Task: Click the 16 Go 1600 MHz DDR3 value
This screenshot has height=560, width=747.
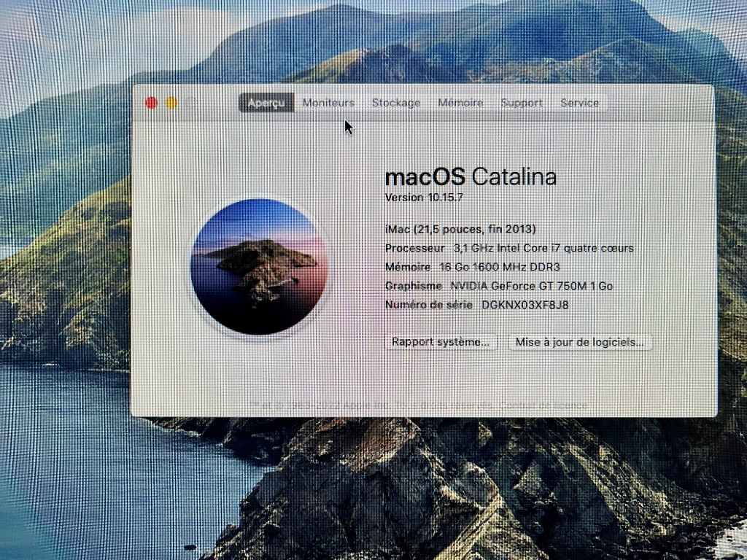Action: [x=500, y=267]
